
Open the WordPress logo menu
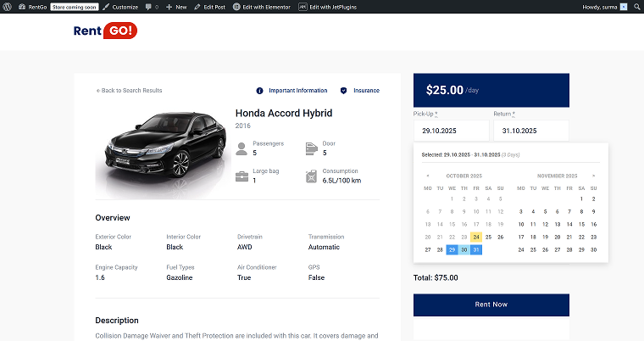pyautogui.click(x=7, y=7)
